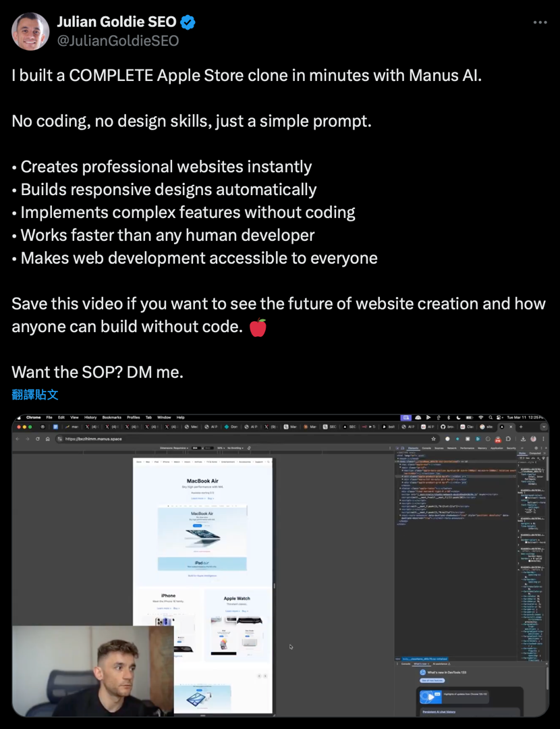Open the Bookmarks menu in the video
The width and height of the screenshot is (560, 729).
click(111, 418)
